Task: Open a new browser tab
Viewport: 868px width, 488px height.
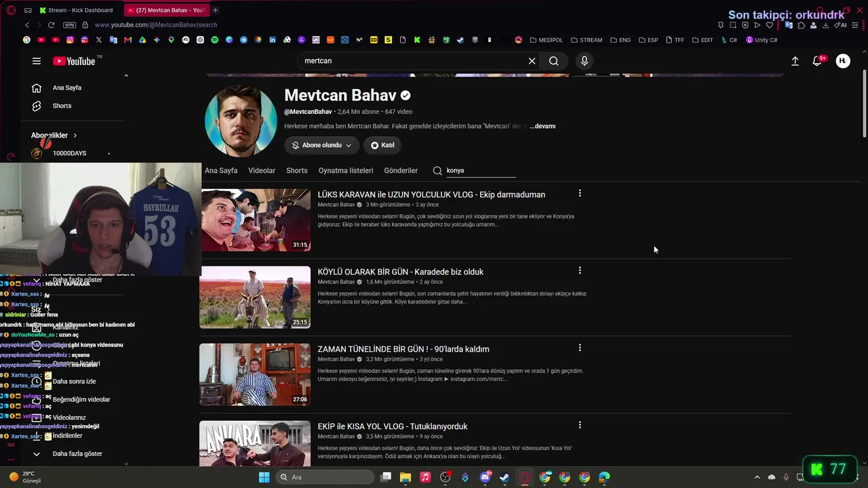Action: (215, 10)
